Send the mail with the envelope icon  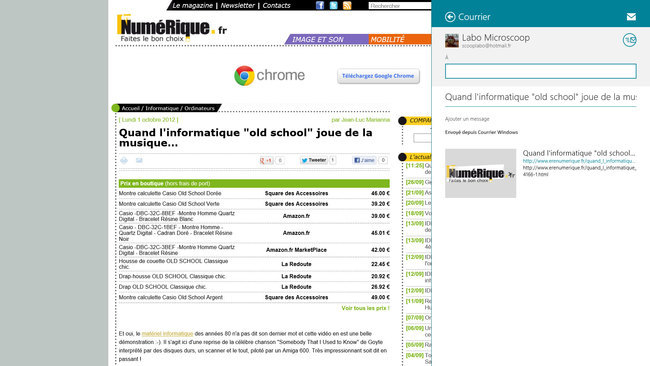[631, 17]
